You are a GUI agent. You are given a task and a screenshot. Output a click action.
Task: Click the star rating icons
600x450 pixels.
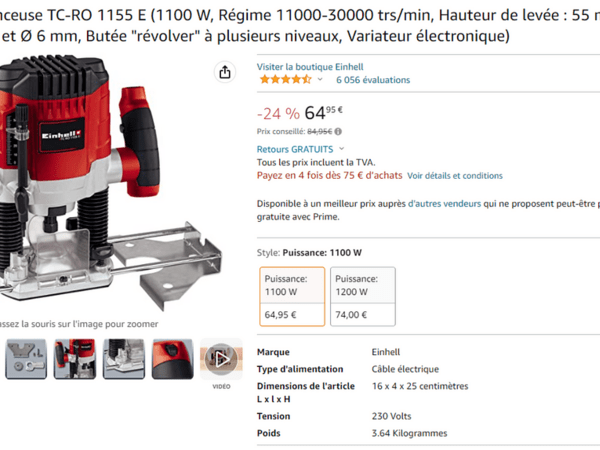[x=285, y=80]
